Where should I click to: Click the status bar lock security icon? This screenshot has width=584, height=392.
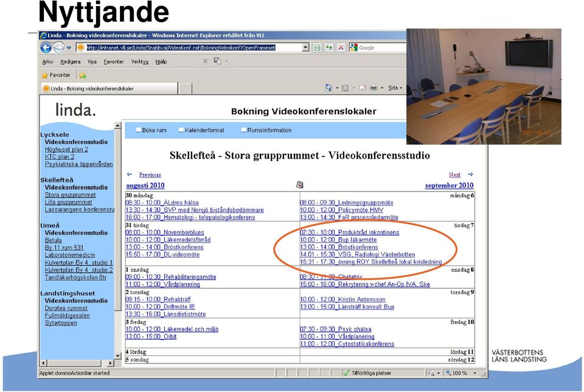(431, 373)
